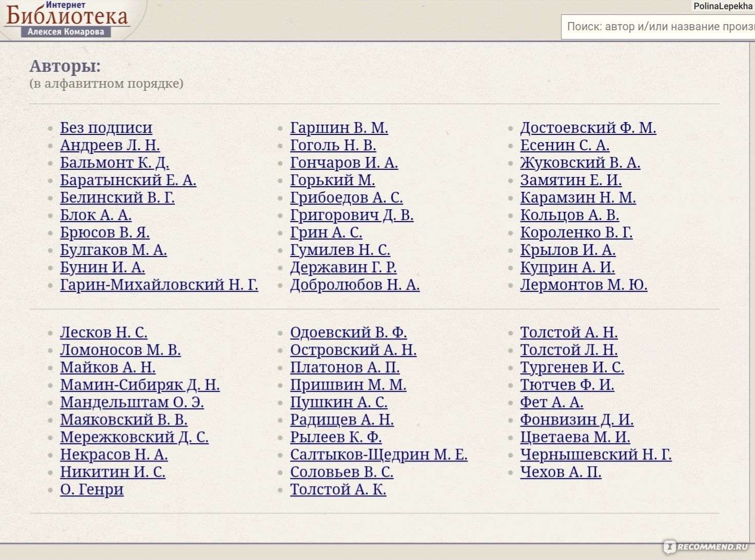The image size is (755, 560).
Task: Focus the author/title search field
Action: click(x=659, y=27)
